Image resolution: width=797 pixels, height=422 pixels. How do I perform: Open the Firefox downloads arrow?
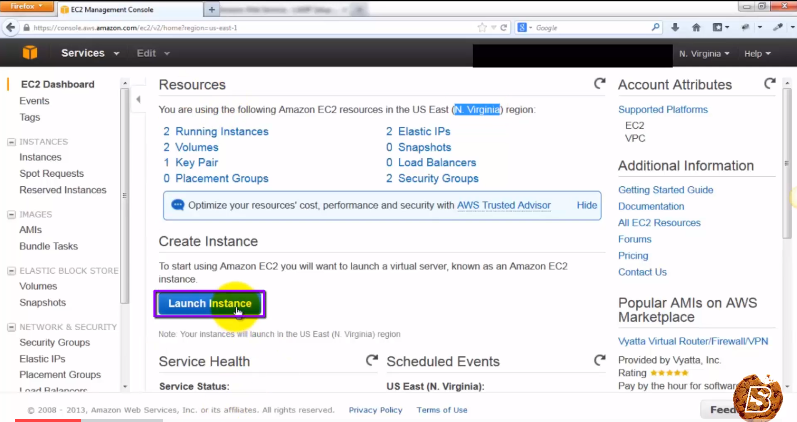pyautogui.click(x=675, y=27)
